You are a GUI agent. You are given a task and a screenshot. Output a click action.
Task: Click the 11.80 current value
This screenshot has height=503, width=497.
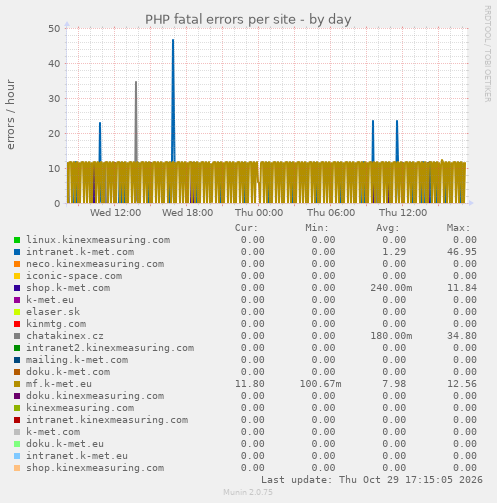coord(250,384)
